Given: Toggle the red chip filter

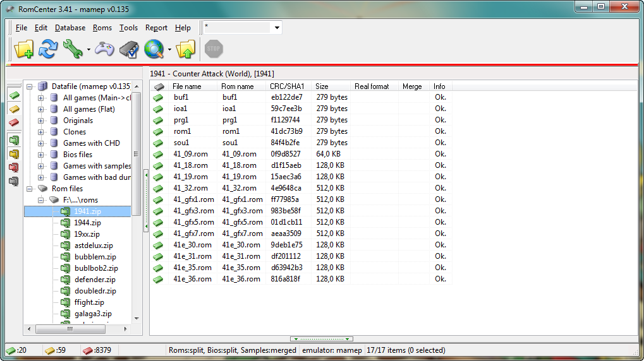Looking at the screenshot, I should [13, 122].
